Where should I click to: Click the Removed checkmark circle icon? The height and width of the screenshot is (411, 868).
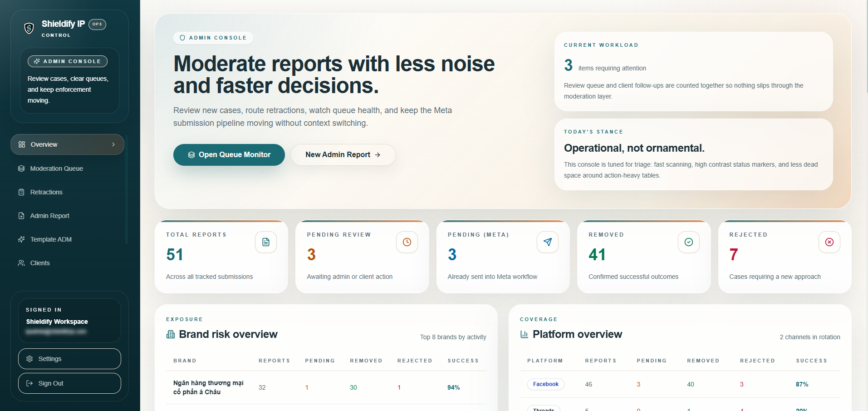pyautogui.click(x=688, y=242)
